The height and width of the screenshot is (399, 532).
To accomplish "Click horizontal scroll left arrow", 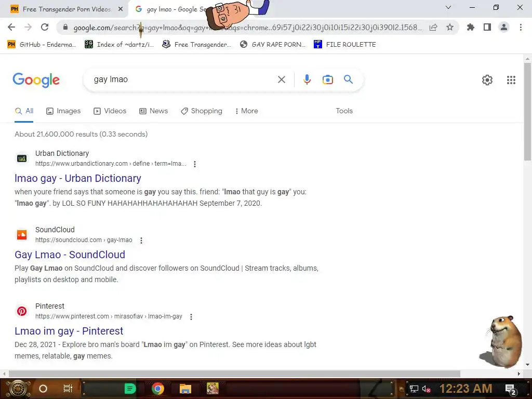I will tap(4, 374).
